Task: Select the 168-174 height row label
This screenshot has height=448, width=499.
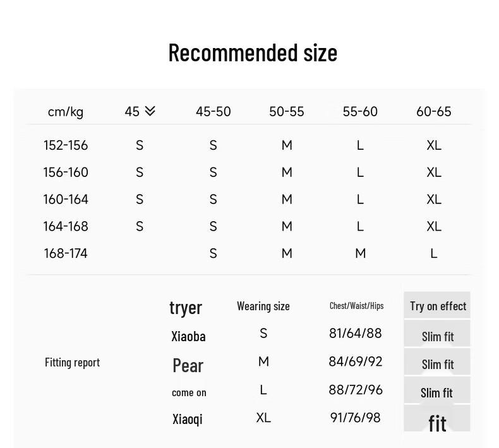Action: pyautogui.click(x=66, y=253)
